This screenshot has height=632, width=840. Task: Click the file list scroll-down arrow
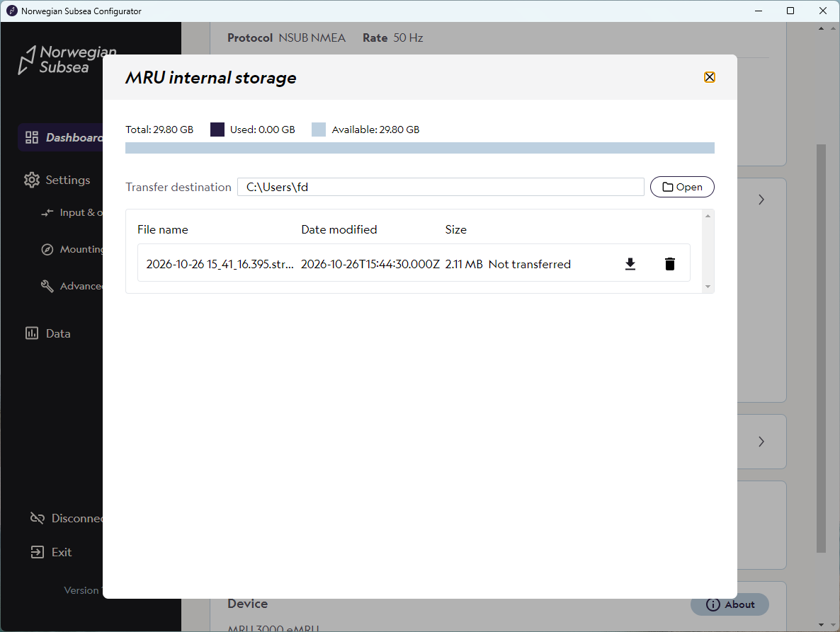pos(708,287)
